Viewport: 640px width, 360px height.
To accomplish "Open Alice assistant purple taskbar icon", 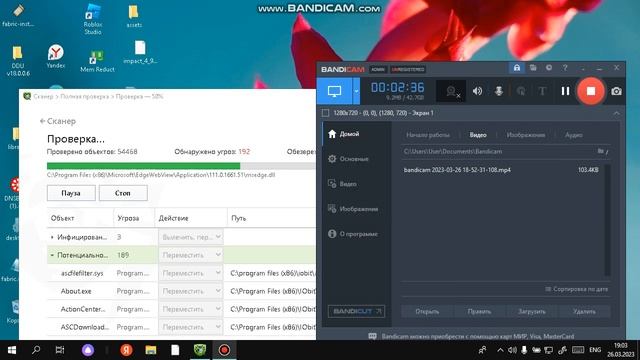I will point(88,350).
